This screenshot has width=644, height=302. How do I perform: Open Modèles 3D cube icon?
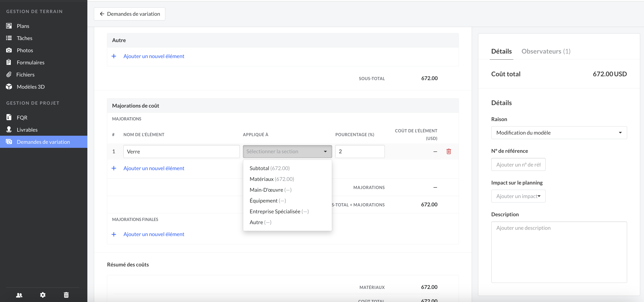coord(9,87)
